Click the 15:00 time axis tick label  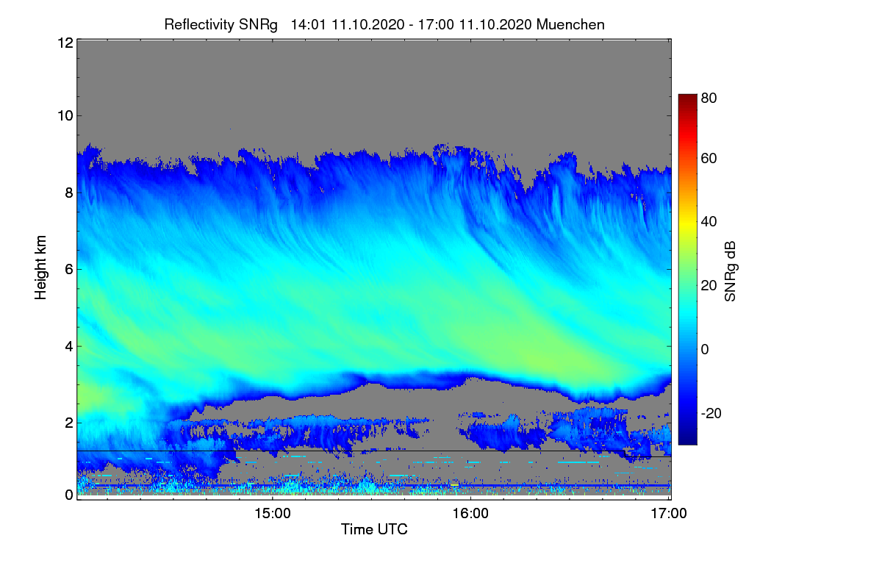click(272, 514)
